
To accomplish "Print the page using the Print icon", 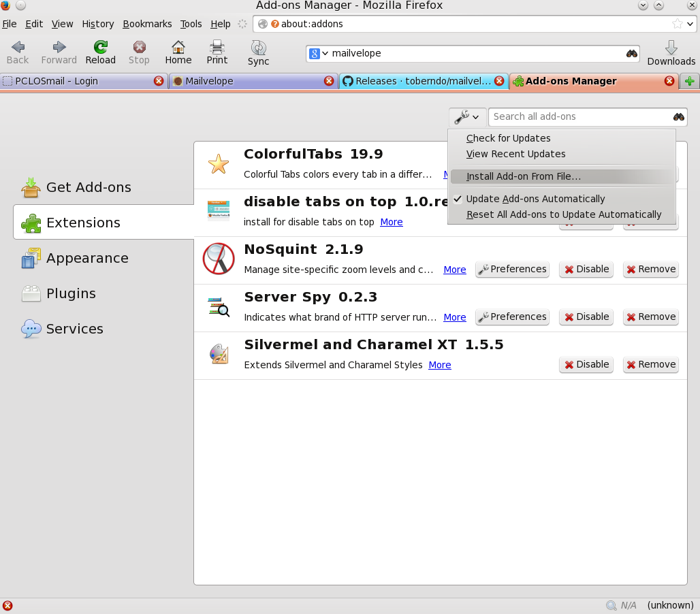I will click(217, 52).
